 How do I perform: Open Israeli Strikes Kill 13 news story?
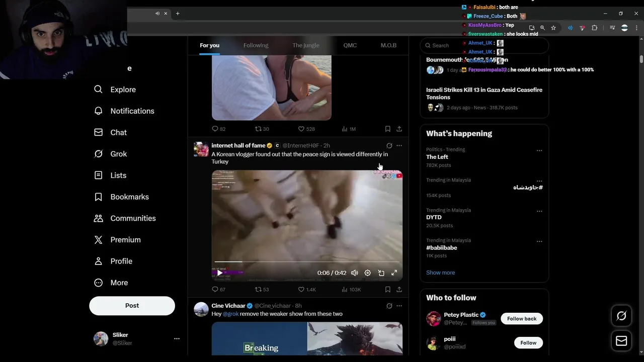484,94
